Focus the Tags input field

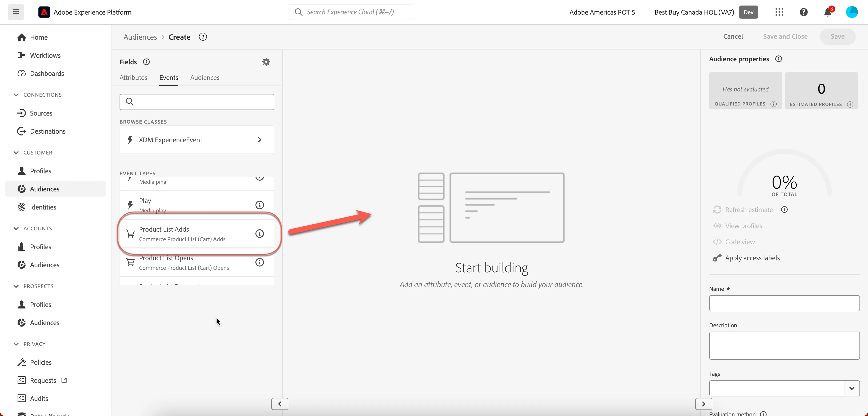point(776,388)
